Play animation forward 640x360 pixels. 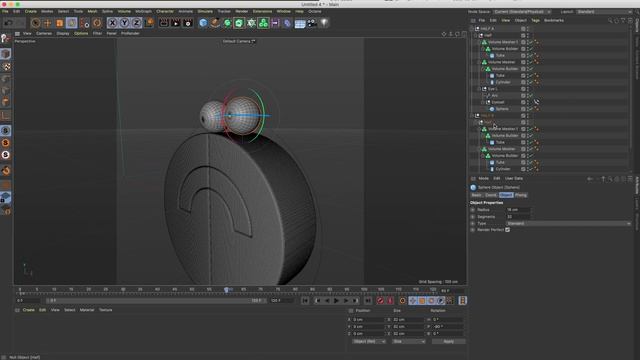336,301
